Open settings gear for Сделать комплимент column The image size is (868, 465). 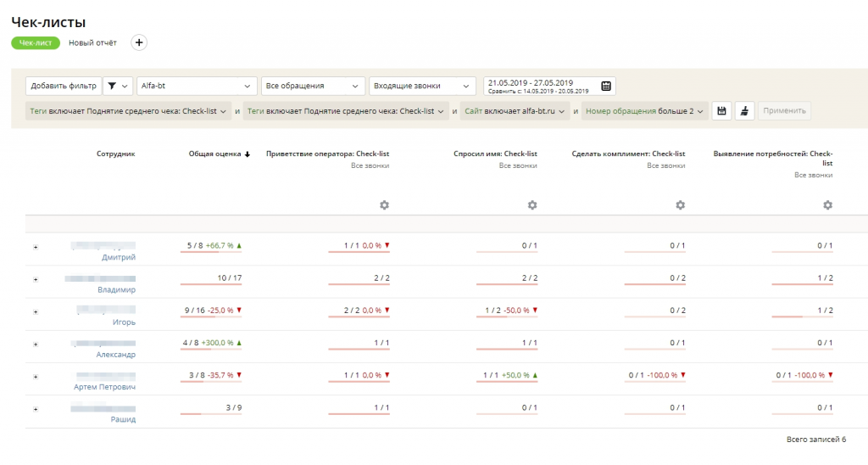[x=680, y=205]
